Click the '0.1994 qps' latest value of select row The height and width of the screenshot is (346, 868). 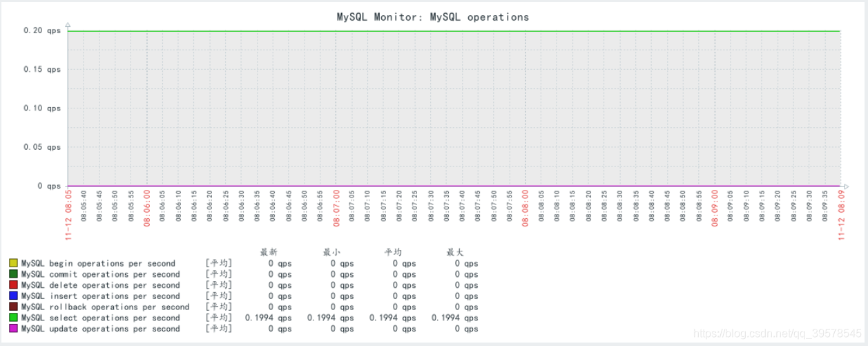click(x=268, y=318)
